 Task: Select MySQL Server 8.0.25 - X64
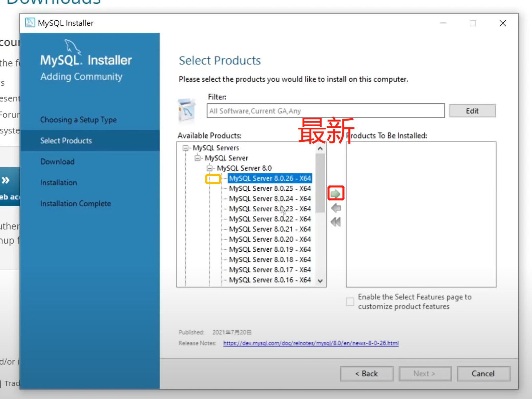[x=270, y=188]
